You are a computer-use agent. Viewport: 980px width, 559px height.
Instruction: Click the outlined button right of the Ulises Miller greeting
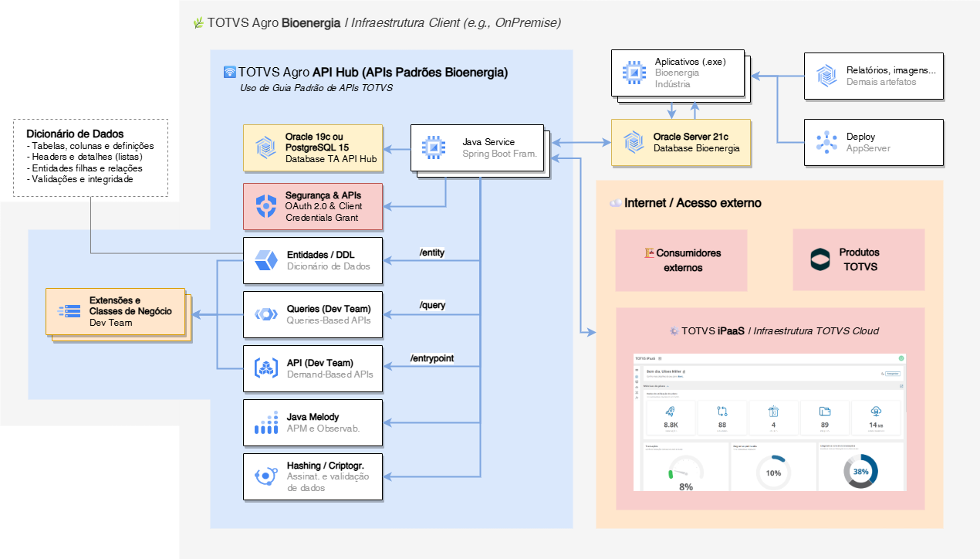tap(893, 374)
